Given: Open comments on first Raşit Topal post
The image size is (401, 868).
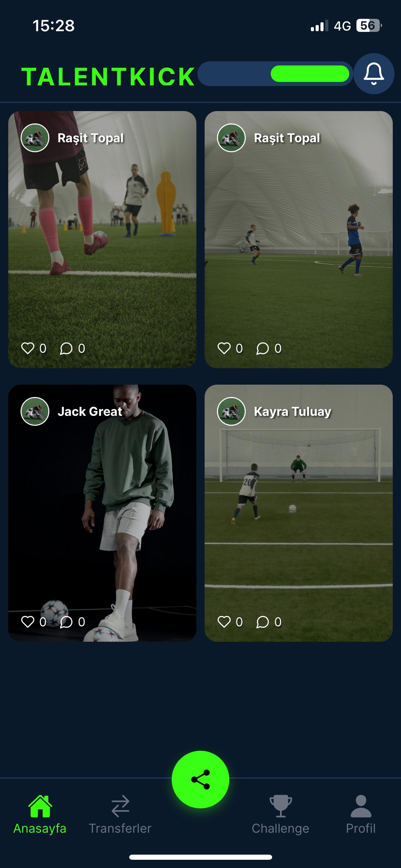Looking at the screenshot, I should click(x=66, y=348).
